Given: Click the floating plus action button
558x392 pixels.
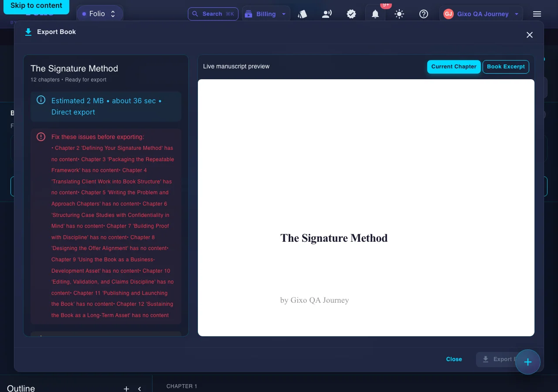Looking at the screenshot, I should (x=528, y=362).
